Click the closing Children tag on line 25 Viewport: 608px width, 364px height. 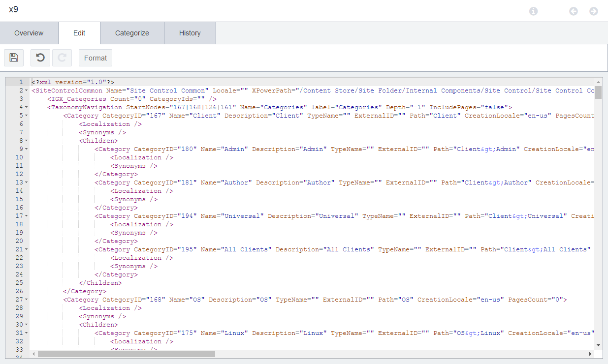[x=100, y=283]
